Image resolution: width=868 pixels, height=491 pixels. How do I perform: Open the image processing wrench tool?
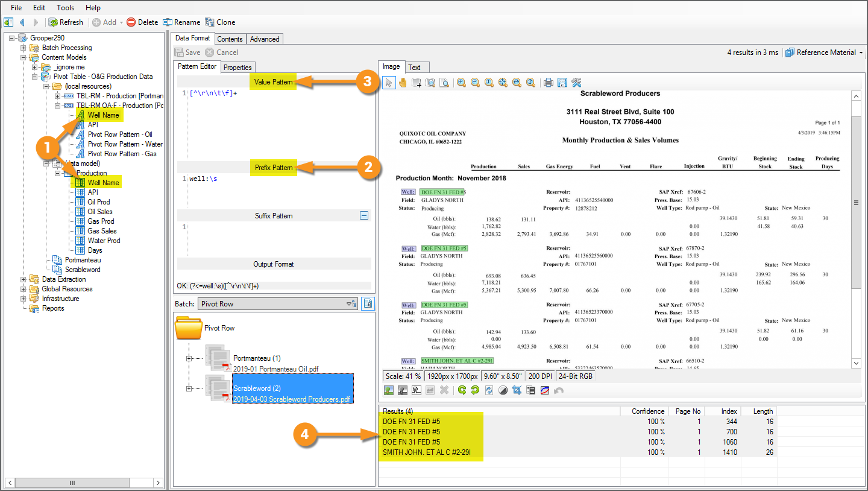click(x=576, y=83)
